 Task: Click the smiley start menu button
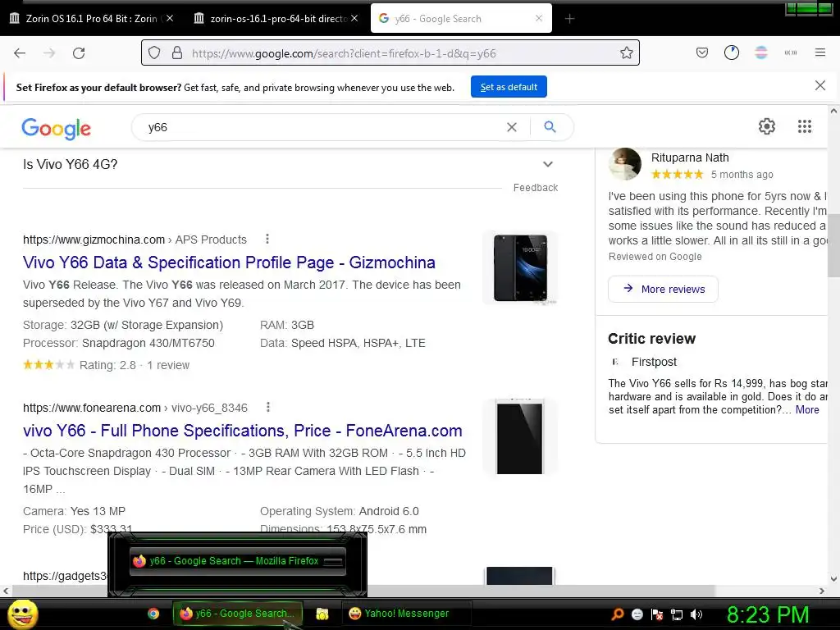(22, 614)
